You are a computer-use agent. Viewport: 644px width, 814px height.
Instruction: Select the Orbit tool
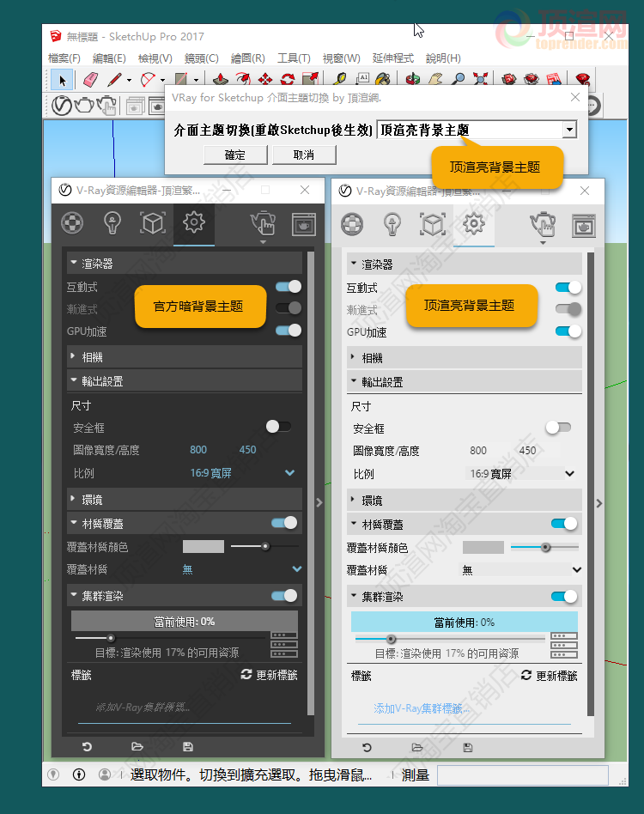click(412, 80)
